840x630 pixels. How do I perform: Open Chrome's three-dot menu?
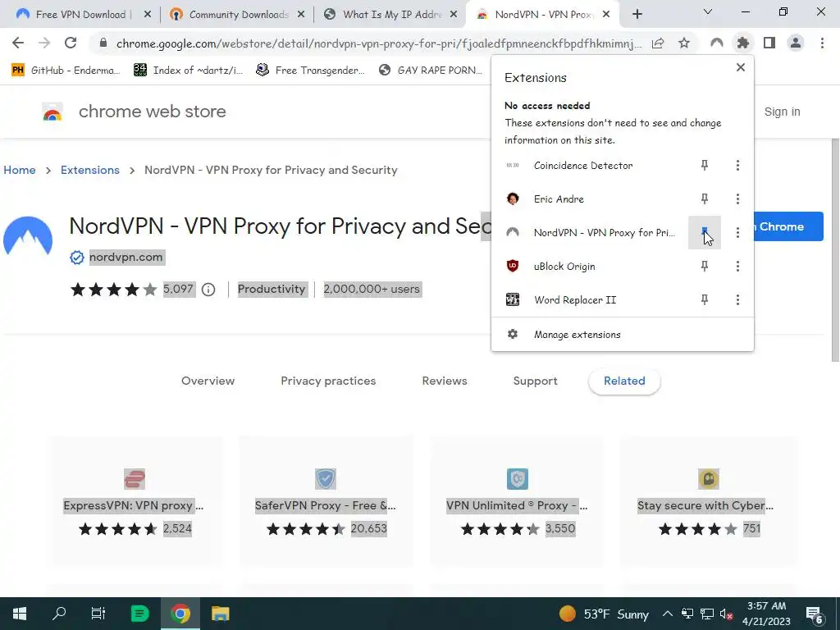point(822,43)
